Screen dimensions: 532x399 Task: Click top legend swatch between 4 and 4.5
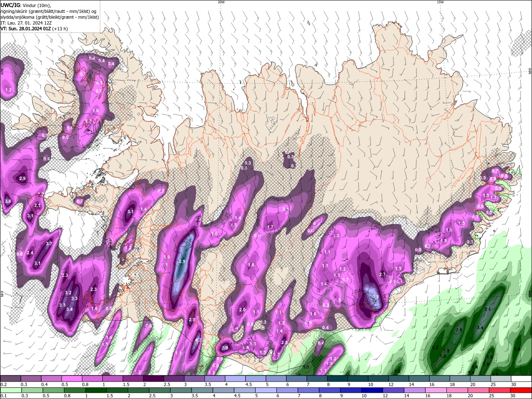point(235,379)
